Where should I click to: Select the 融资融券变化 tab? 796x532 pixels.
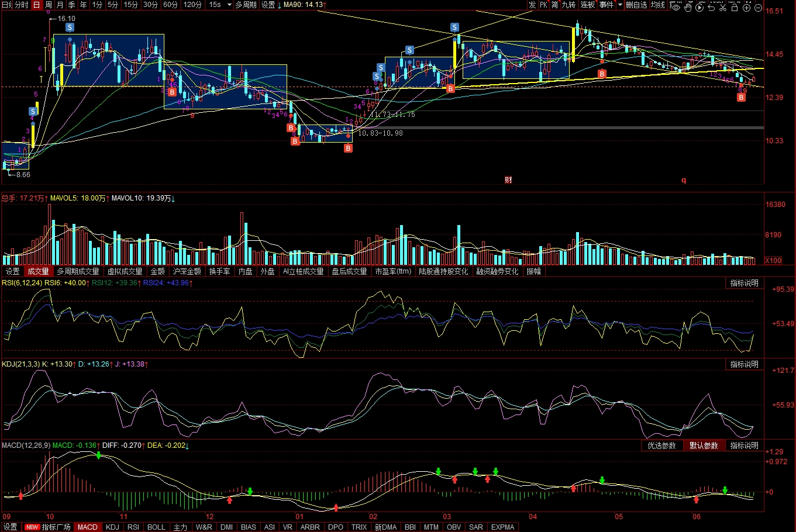497,271
